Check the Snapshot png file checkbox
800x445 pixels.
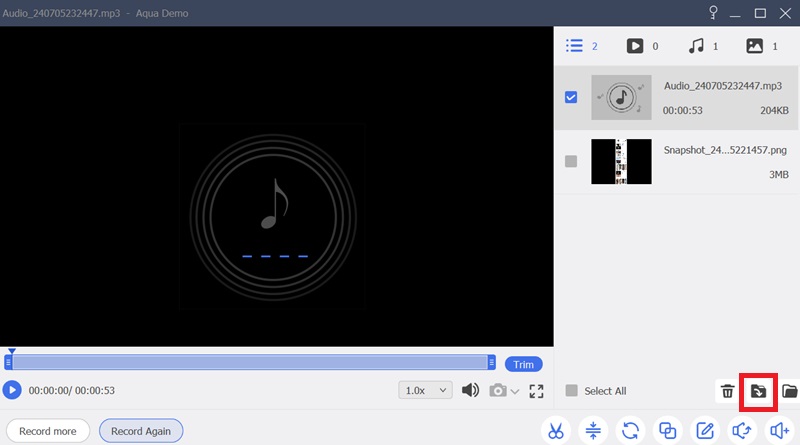point(571,161)
